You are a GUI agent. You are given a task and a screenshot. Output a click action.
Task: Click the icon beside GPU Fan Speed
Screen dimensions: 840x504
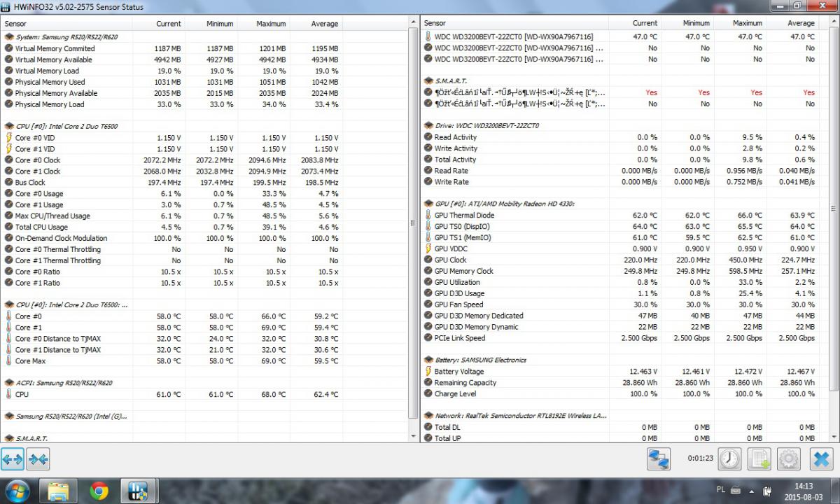[428, 304]
